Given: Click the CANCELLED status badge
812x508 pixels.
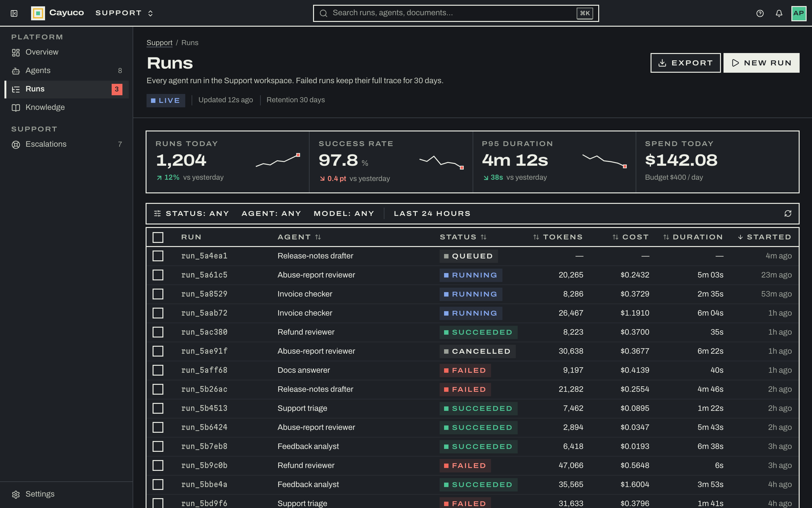Looking at the screenshot, I should coord(477,351).
